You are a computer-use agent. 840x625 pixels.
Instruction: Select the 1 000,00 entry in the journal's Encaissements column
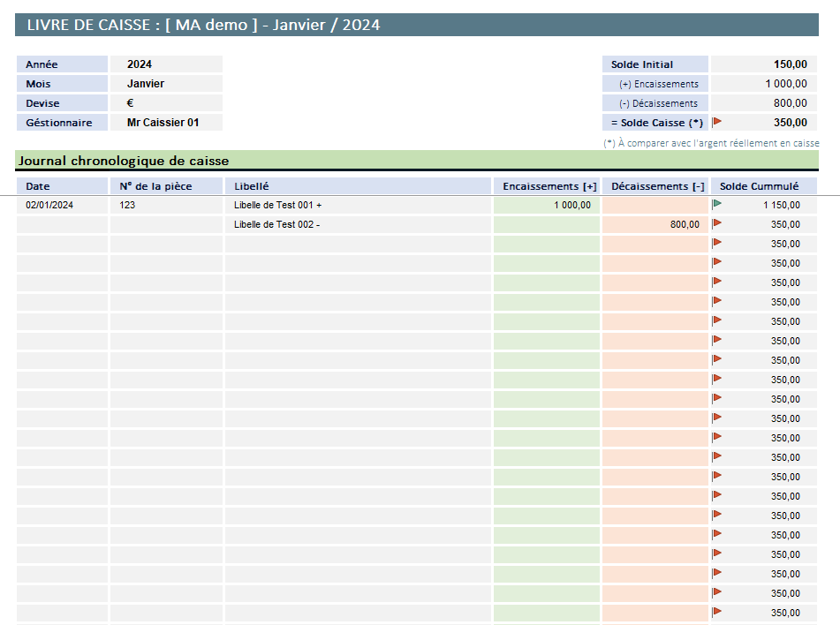(546, 205)
